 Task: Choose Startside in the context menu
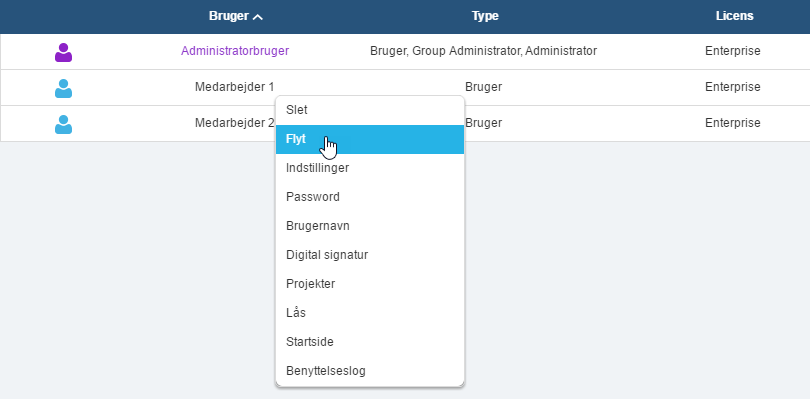(x=370, y=342)
